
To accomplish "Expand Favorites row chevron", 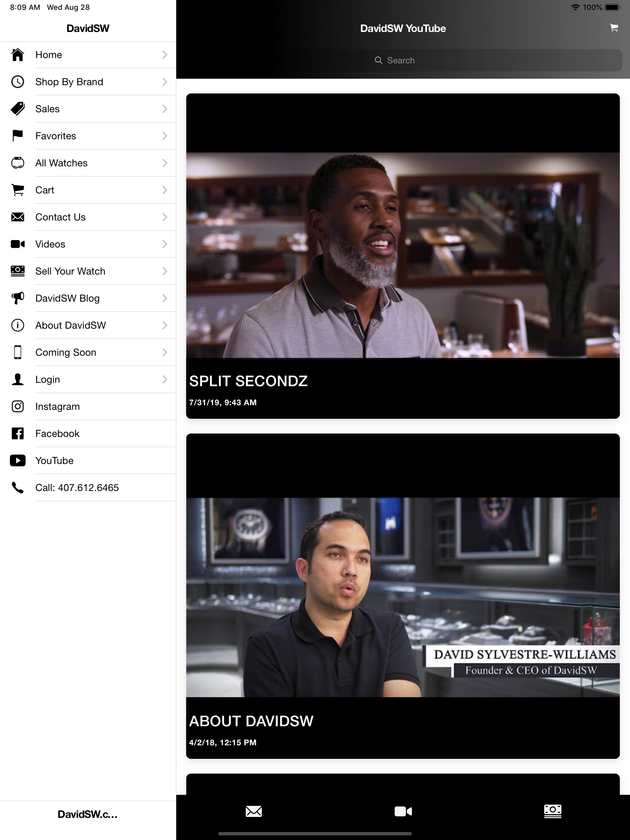I will click(x=165, y=136).
